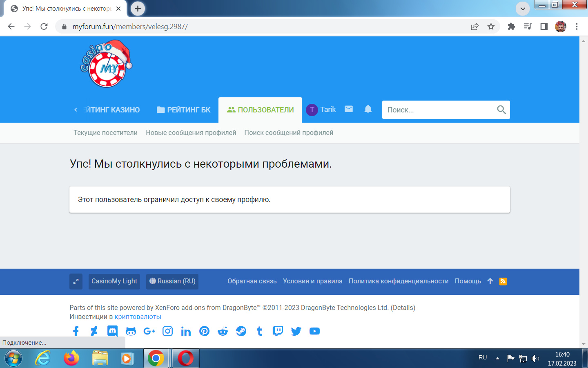The height and width of the screenshot is (368, 588).
Task: Open the РЕЙТИНГ БК section
Action: point(183,109)
